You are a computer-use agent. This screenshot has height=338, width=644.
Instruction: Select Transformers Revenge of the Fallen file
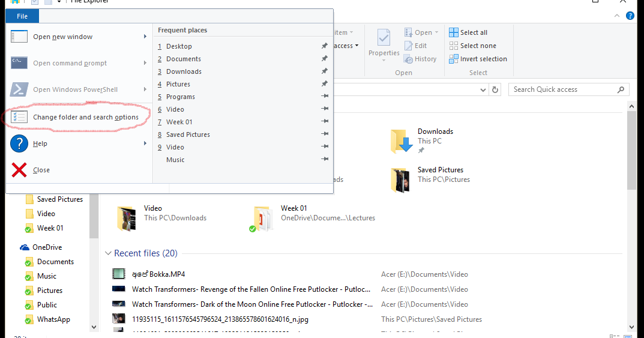click(x=251, y=289)
